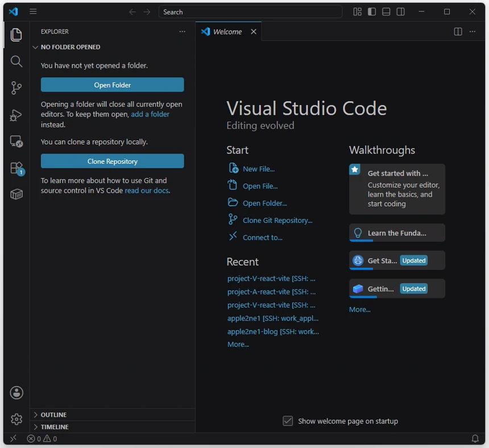Open recent project-A-react-vite
The width and height of the screenshot is (489, 448).
(271, 292)
